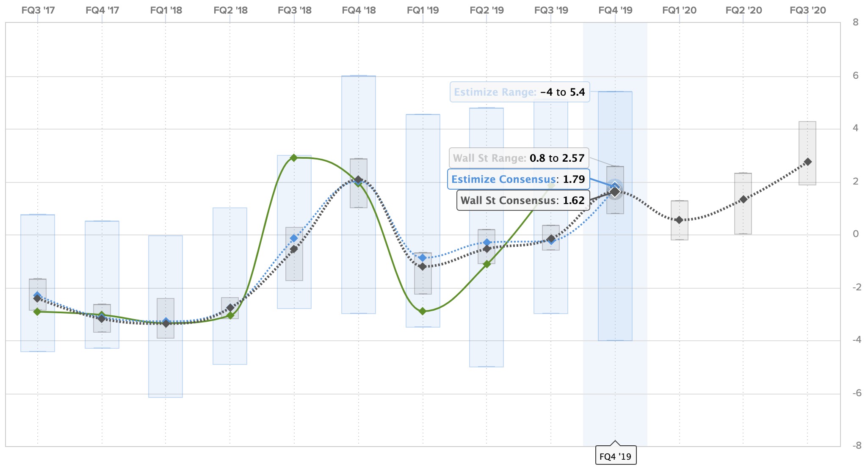The width and height of the screenshot is (868, 469).
Task: Click the Estimize Range tooltip label
Action: click(520, 92)
